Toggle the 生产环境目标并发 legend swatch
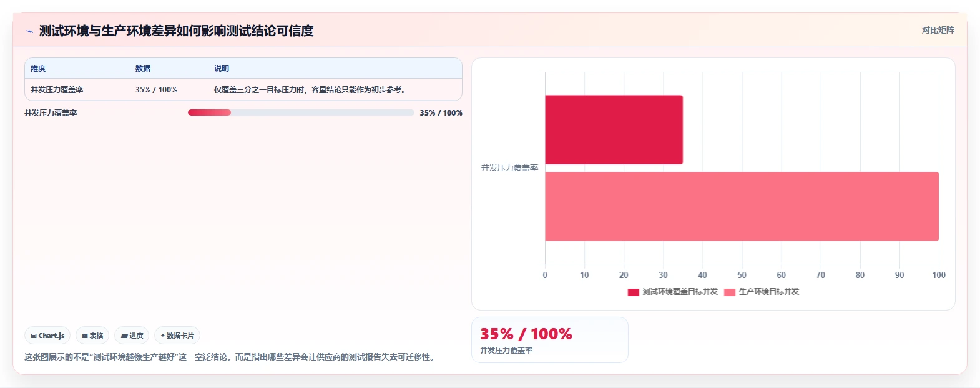 (x=729, y=292)
